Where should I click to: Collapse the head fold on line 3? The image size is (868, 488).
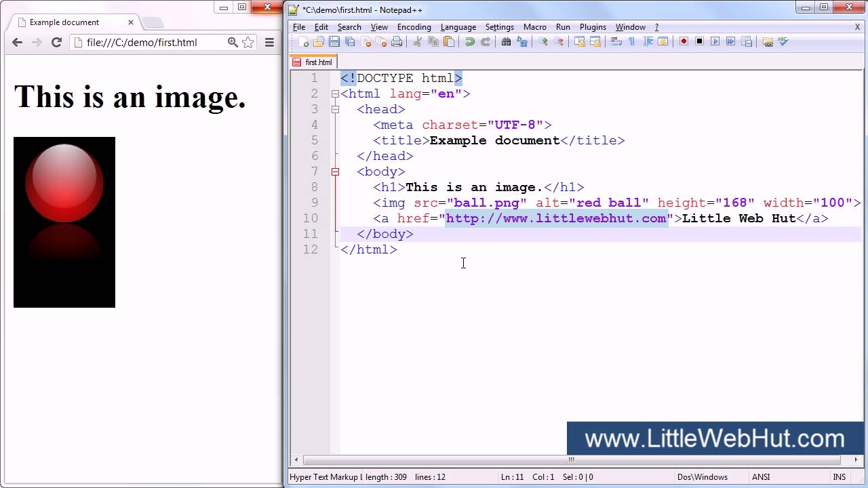tap(335, 110)
